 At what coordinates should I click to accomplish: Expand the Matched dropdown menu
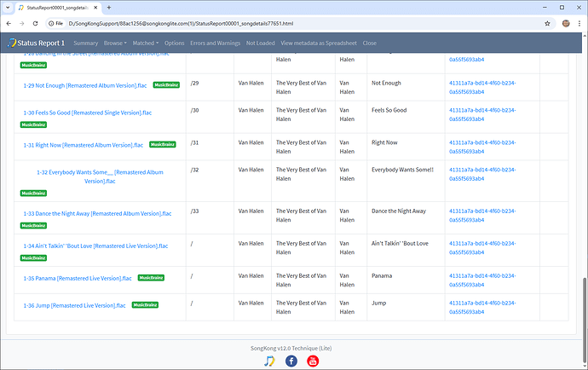[145, 43]
